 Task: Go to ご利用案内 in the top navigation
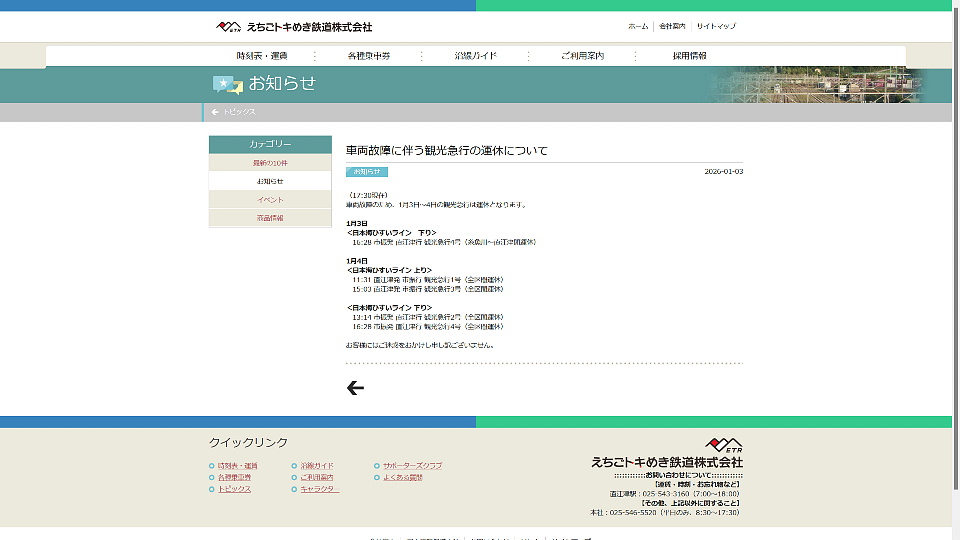click(x=582, y=56)
